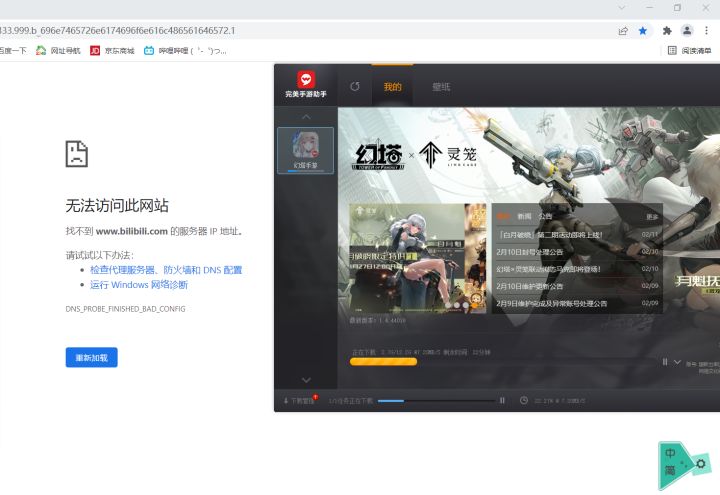Open the Chrome profile avatar
Image resolution: width=720 pixels, height=495 pixels.
[x=687, y=31]
